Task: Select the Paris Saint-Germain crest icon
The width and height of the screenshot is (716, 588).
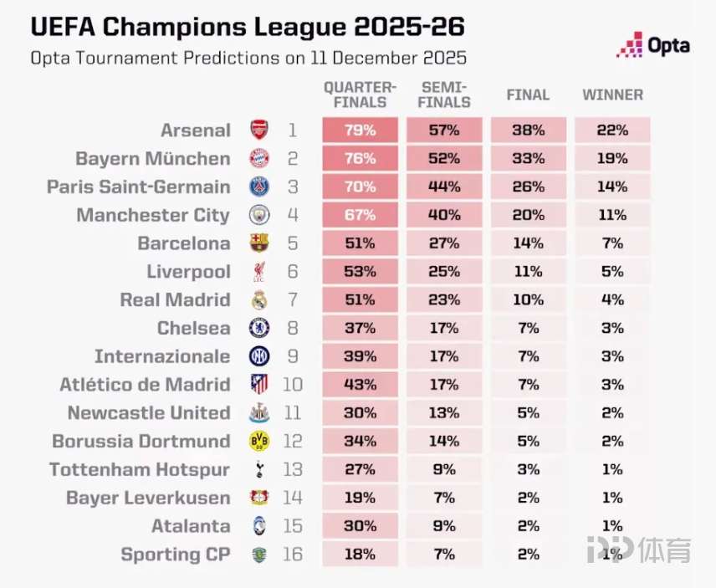Action: (x=259, y=187)
